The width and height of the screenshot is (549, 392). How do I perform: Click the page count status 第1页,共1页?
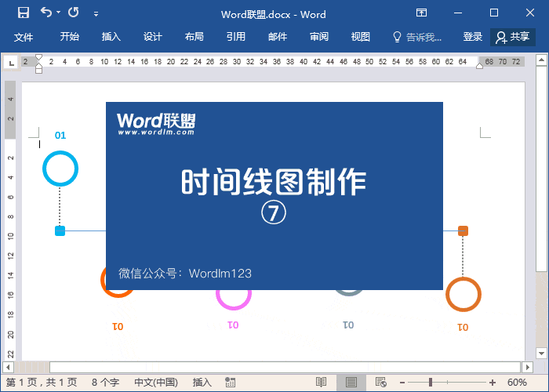[42, 383]
